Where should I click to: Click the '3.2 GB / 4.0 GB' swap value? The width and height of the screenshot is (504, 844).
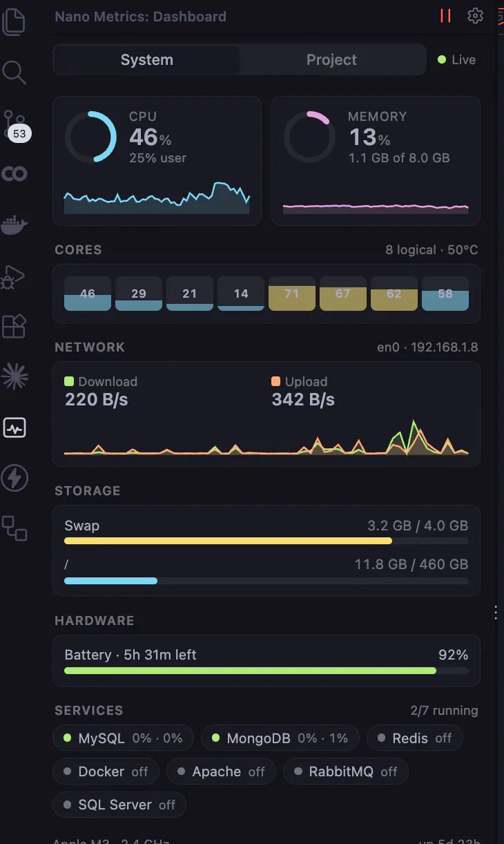point(418,526)
